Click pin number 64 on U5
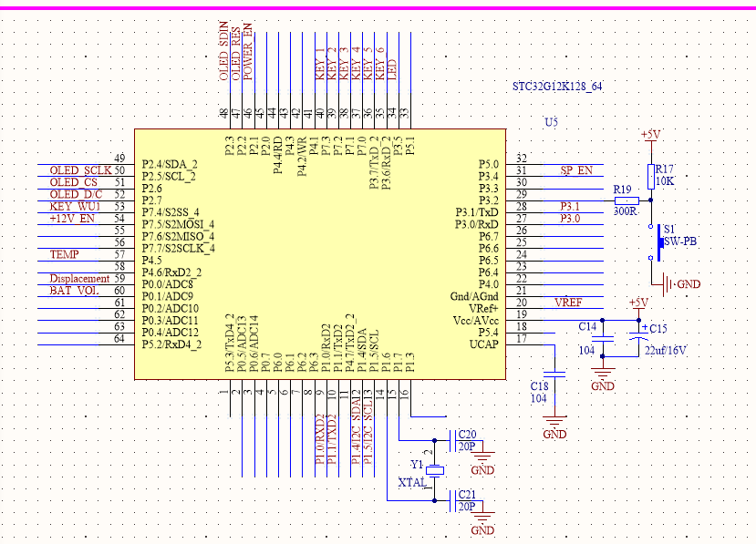 coord(119,339)
